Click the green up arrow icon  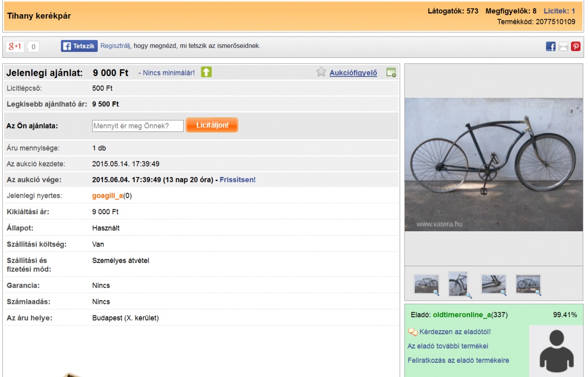pos(206,72)
